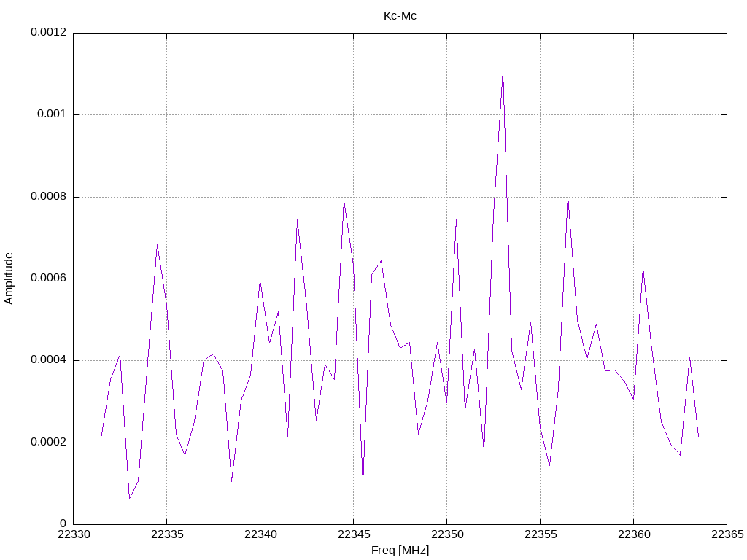This screenshot has height=560, width=747.
Task: Click x-axis tick label 22330
Action: tap(74, 534)
